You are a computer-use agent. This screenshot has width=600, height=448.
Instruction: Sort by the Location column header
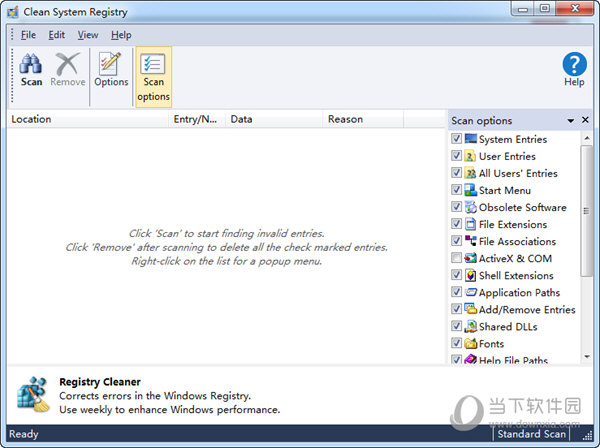[88, 119]
